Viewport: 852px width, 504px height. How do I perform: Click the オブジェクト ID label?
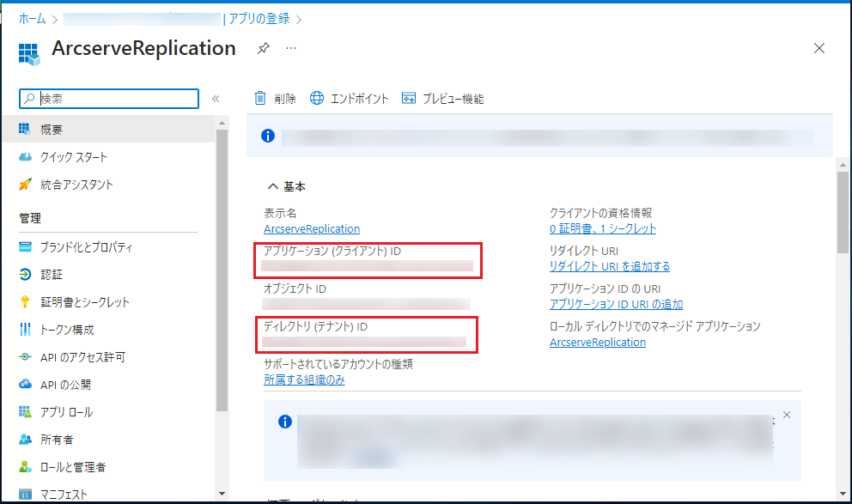pos(295,289)
